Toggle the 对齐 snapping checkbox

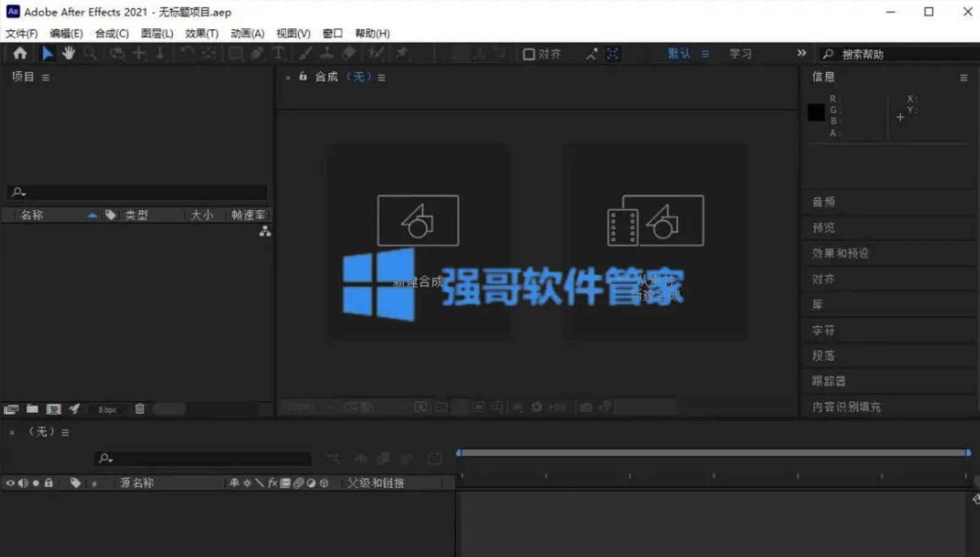(529, 54)
